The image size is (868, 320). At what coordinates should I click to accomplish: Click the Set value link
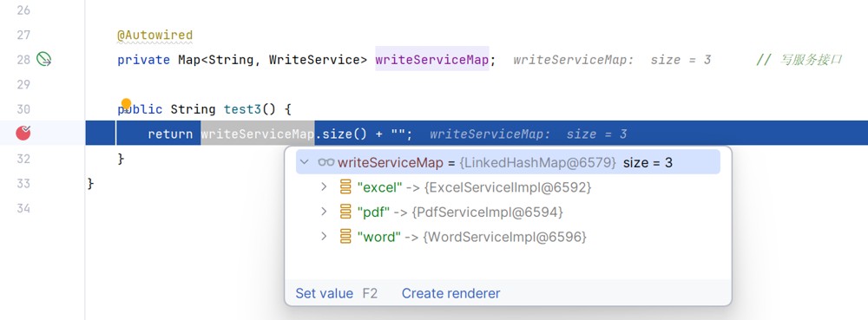(324, 293)
